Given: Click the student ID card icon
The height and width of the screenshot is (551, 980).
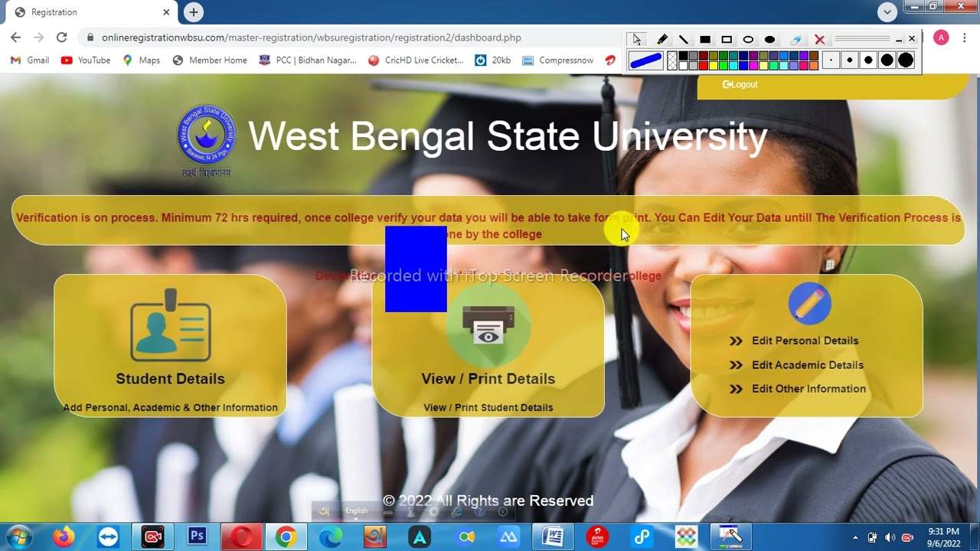Looking at the screenshot, I should [x=170, y=325].
